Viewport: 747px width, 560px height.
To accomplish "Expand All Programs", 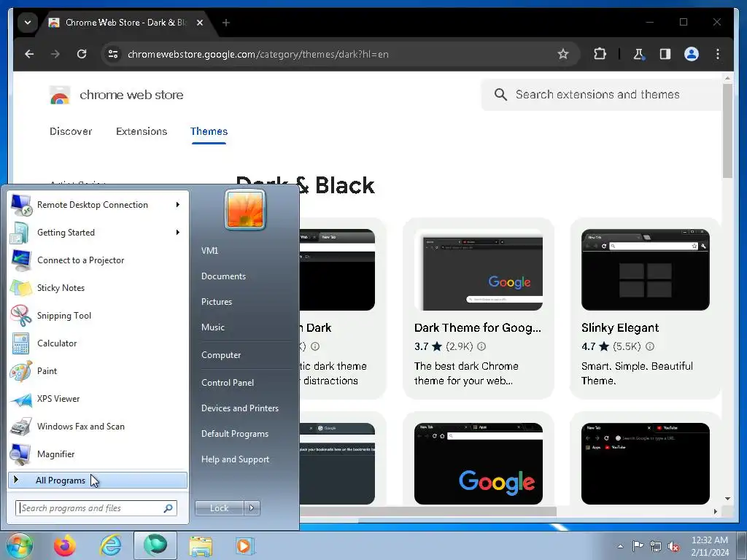I will click(x=98, y=480).
